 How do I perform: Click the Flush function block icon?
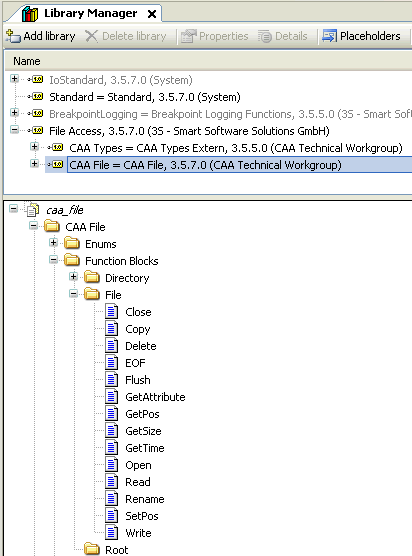tap(112, 380)
